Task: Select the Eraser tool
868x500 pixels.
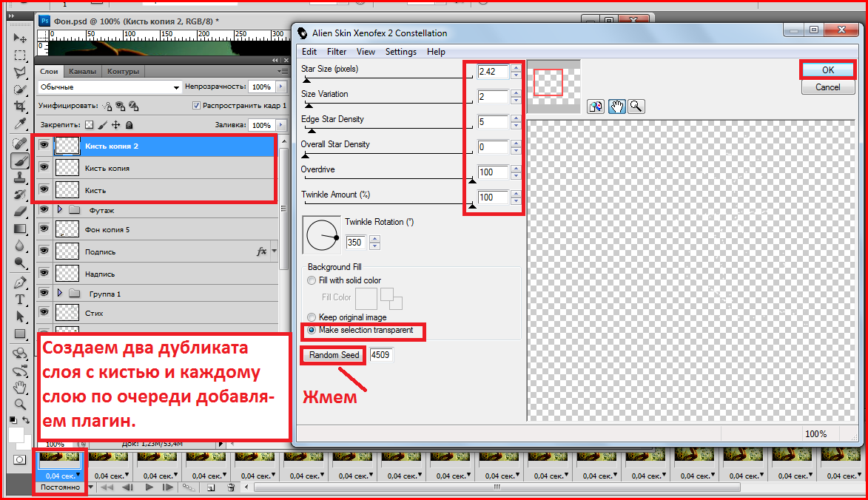Action: [20, 212]
